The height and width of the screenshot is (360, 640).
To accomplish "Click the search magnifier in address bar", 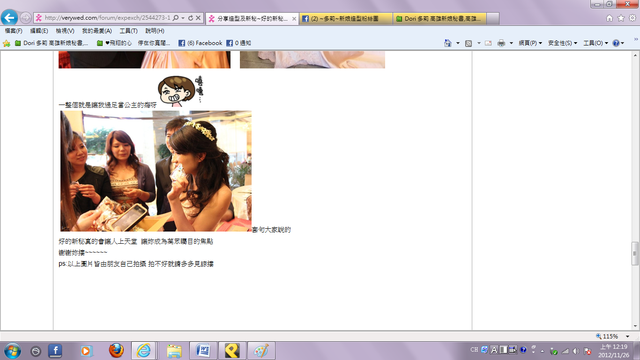I will (176, 18).
